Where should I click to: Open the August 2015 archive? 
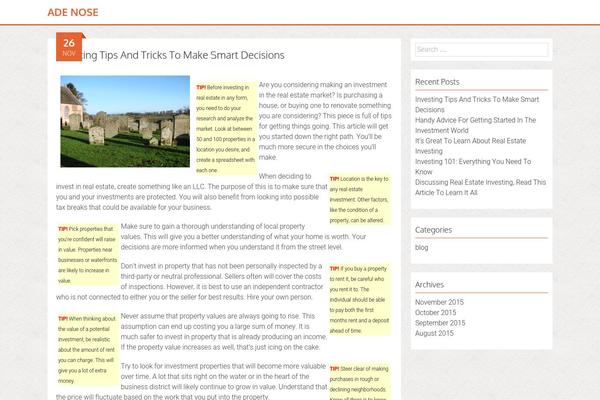(434, 333)
